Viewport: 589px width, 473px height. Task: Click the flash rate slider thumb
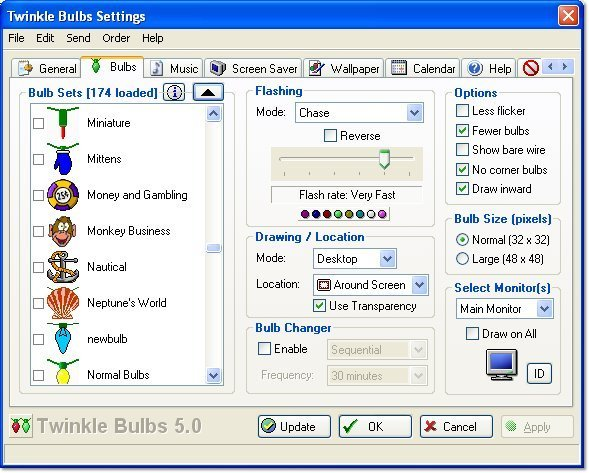point(384,159)
